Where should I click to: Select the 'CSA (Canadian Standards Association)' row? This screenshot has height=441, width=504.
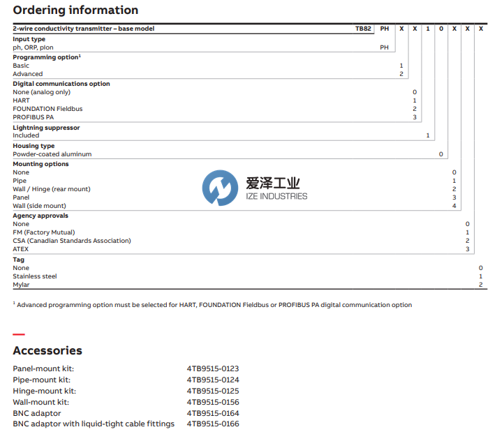[x=71, y=241]
